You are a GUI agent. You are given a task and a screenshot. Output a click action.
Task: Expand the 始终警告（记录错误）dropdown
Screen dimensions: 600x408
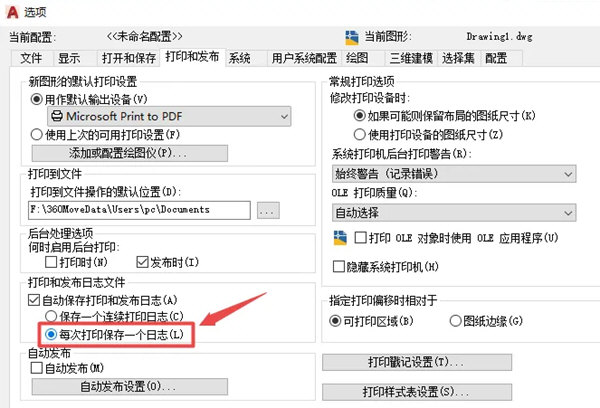[454, 174]
